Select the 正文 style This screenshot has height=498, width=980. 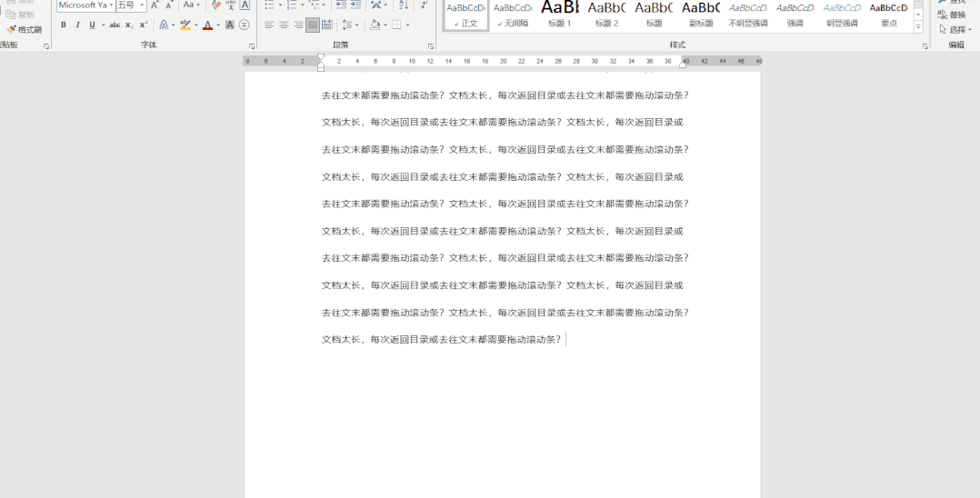466,15
